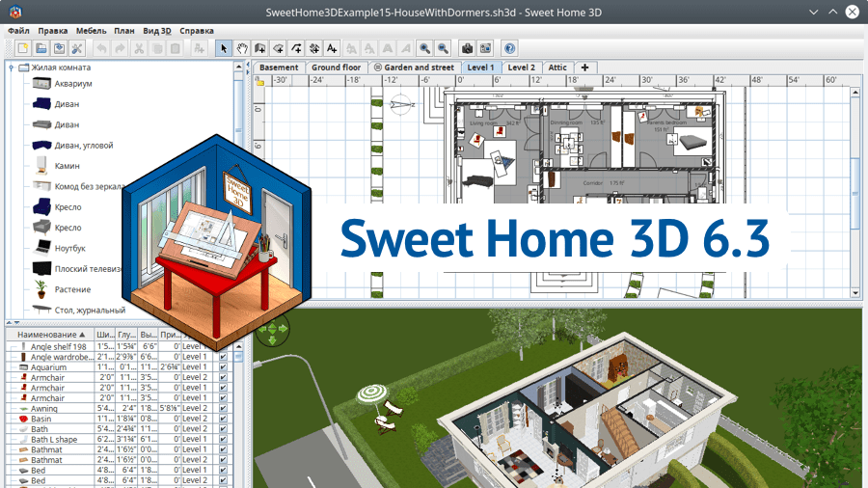This screenshot has height=488, width=868.
Task: Activate the Create walls tool
Action: point(260,48)
